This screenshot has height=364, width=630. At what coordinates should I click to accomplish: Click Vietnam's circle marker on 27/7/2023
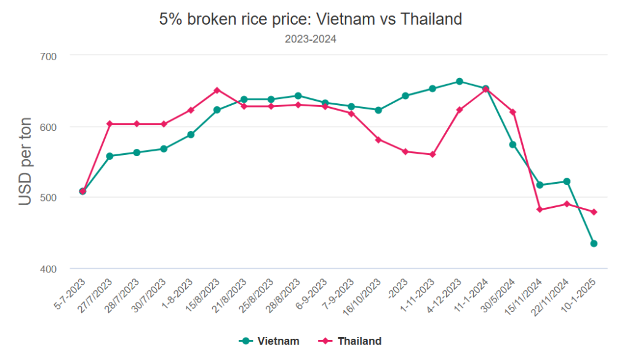[110, 156]
